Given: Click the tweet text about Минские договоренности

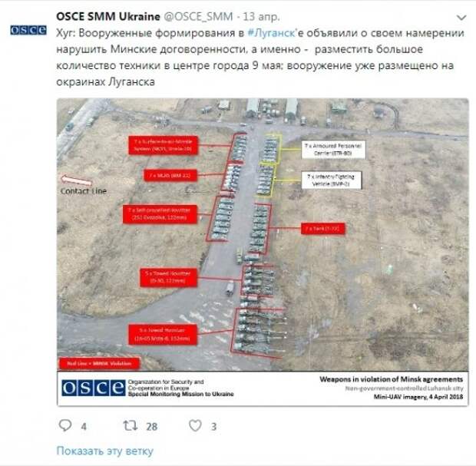Looking at the screenshot, I should [260, 57].
